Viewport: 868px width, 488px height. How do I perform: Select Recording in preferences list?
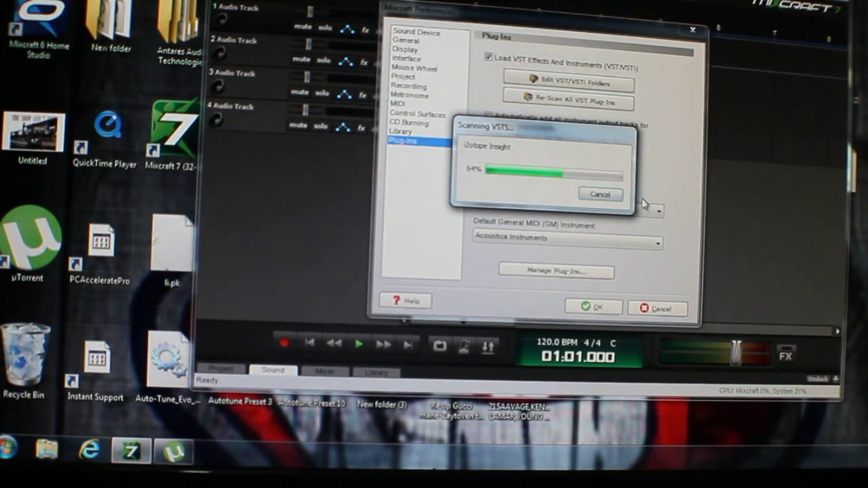(408, 86)
